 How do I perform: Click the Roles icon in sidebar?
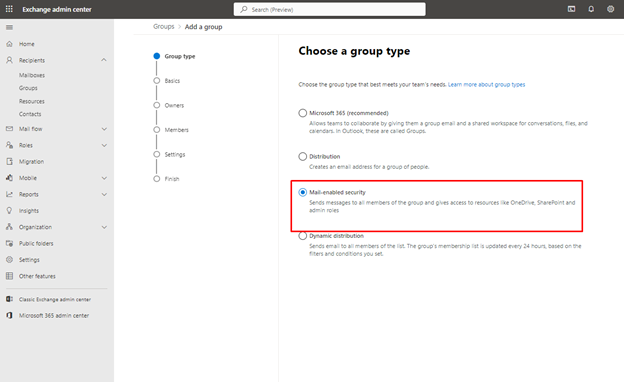pos(10,145)
